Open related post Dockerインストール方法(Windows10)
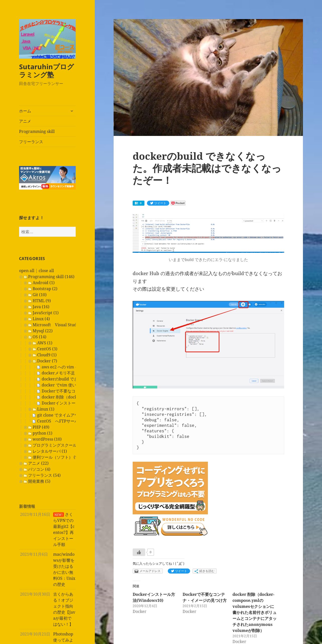Viewport: 322px width, 644px height. tap(154, 597)
